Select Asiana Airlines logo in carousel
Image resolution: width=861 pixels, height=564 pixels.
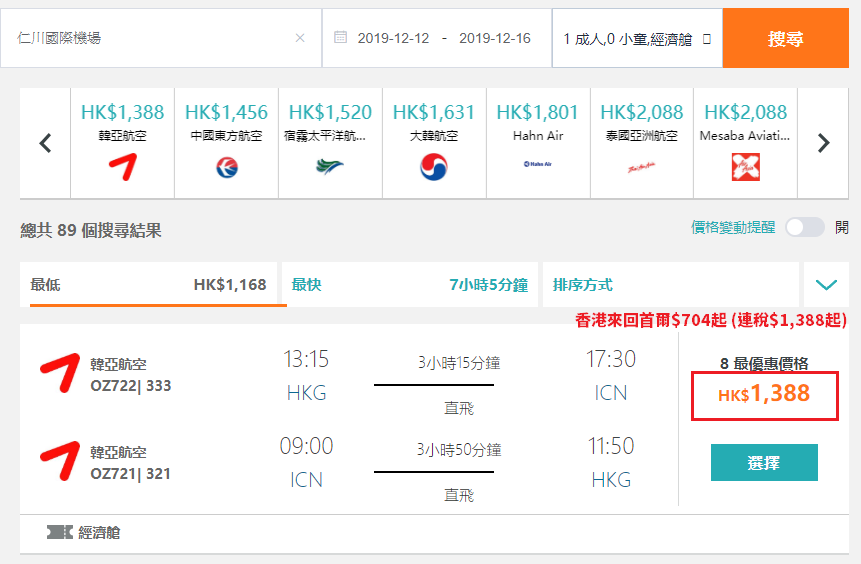pos(122,167)
